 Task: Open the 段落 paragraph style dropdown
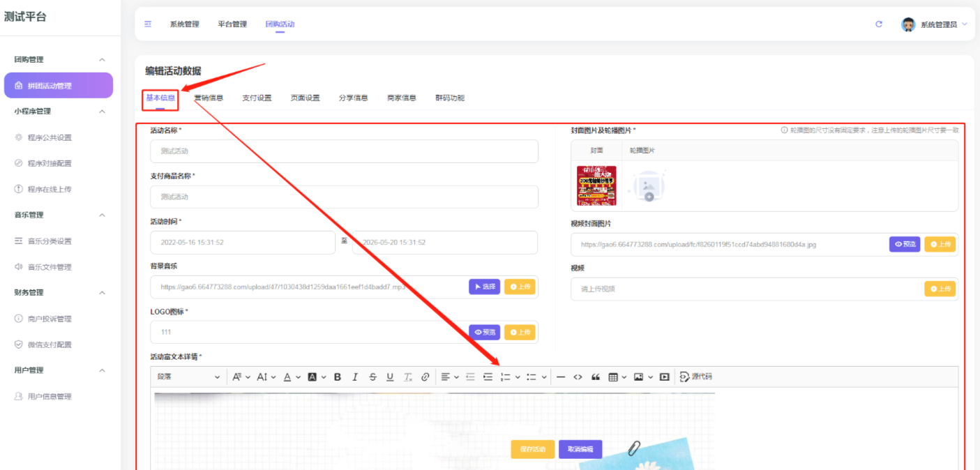tap(187, 377)
